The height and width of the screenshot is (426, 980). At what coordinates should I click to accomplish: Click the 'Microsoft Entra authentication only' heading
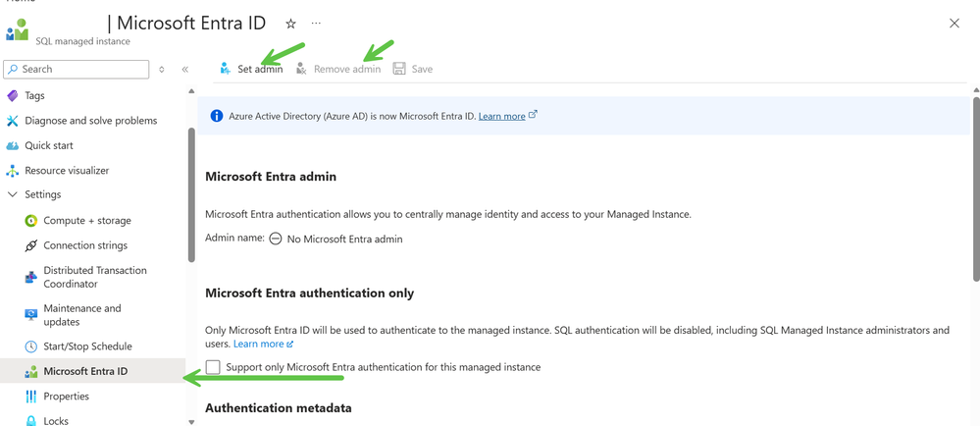coord(309,293)
